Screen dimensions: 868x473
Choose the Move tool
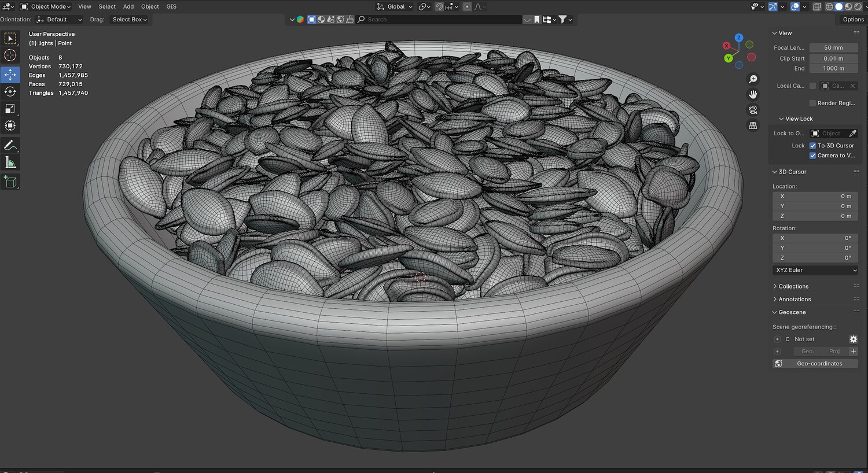pyautogui.click(x=10, y=75)
